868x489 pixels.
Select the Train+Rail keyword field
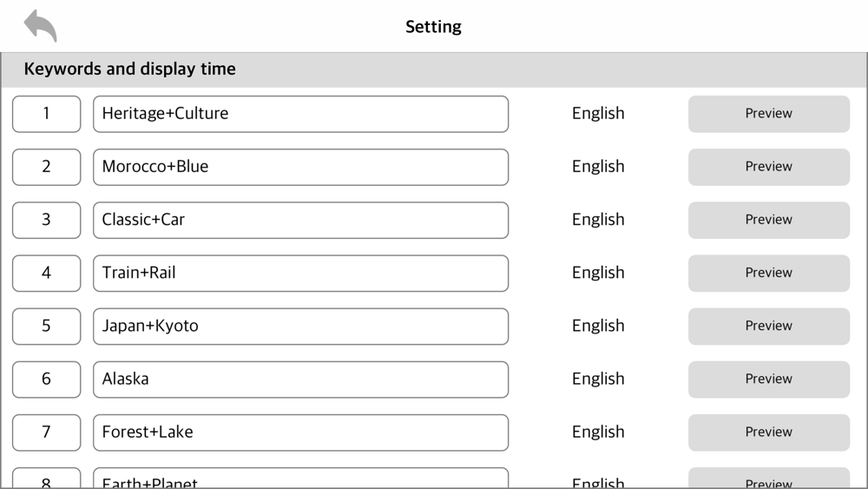[300, 273]
